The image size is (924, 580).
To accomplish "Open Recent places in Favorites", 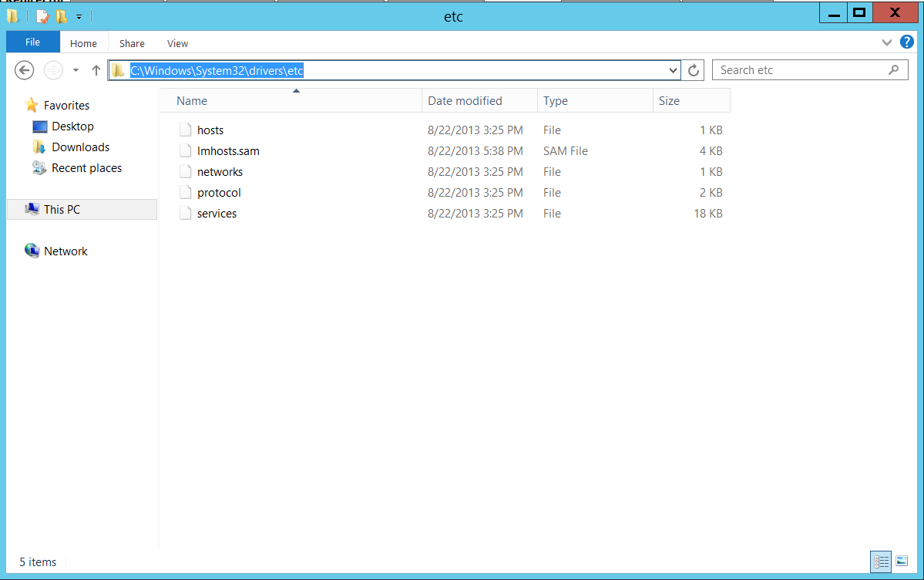I will 86,167.
